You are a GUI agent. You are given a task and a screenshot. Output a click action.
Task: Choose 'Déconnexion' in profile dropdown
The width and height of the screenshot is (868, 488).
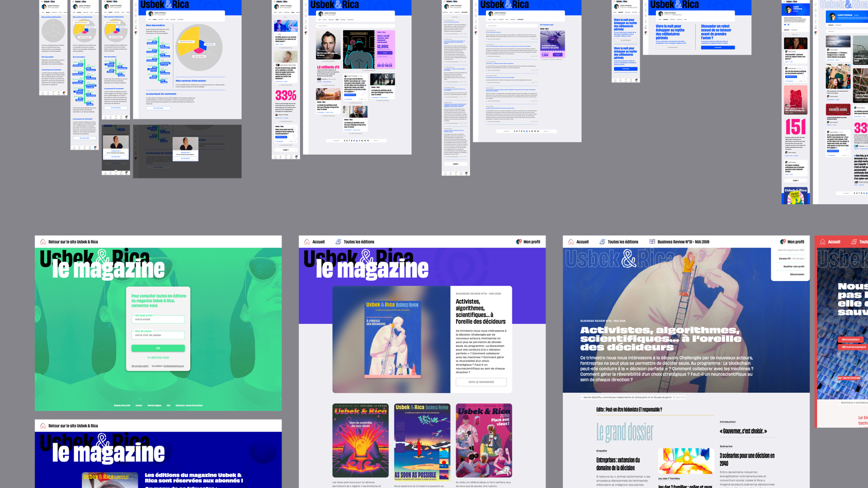tap(797, 274)
